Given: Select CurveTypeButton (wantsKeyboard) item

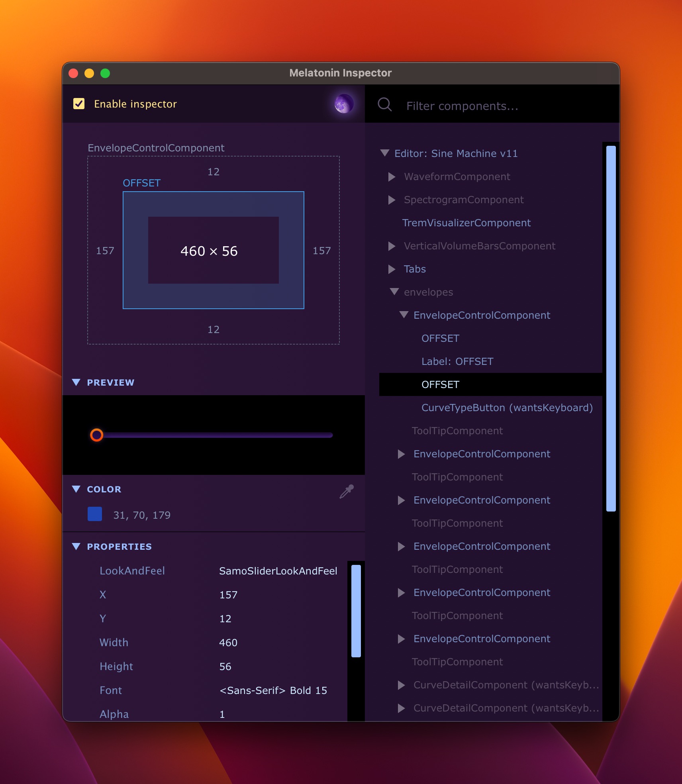Looking at the screenshot, I should (x=507, y=408).
